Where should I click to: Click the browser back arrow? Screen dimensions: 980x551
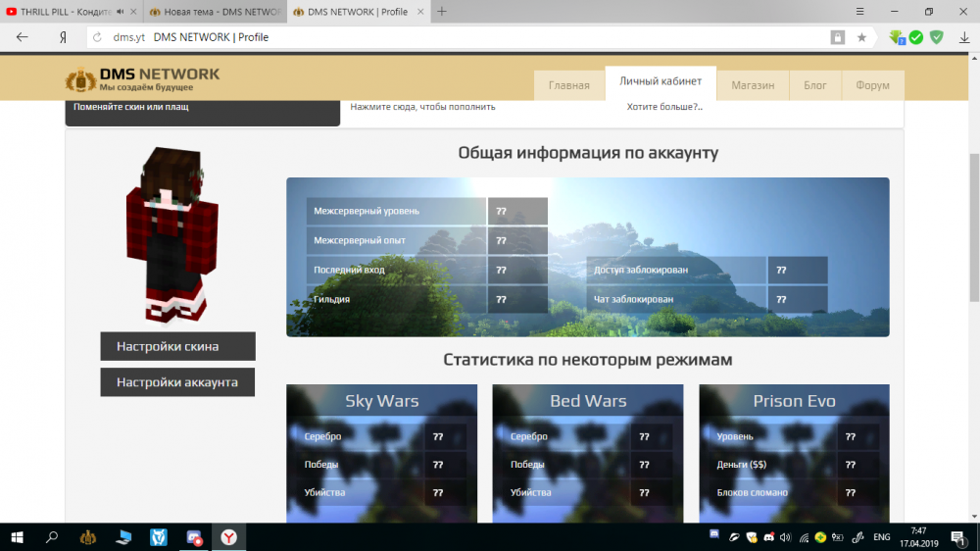pos(23,37)
